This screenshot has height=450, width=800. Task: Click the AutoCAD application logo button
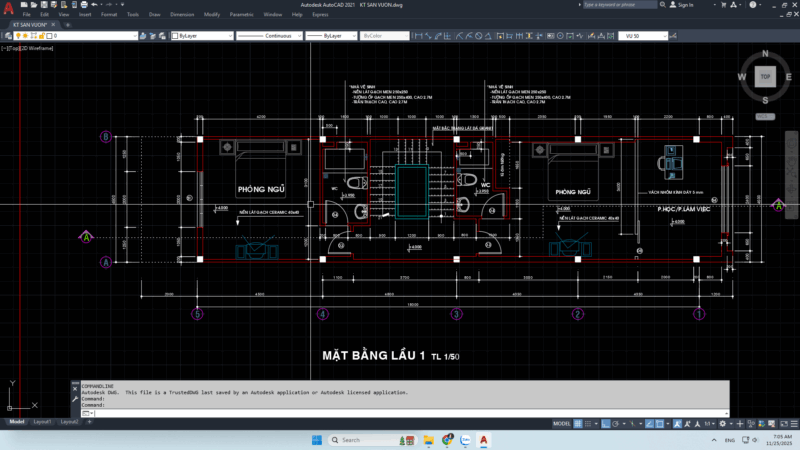point(8,10)
